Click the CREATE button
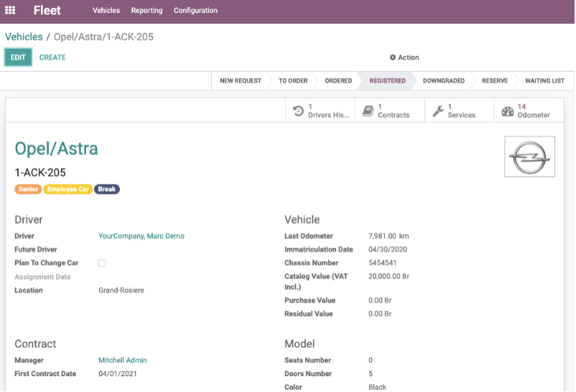The image size is (576, 392). [52, 57]
